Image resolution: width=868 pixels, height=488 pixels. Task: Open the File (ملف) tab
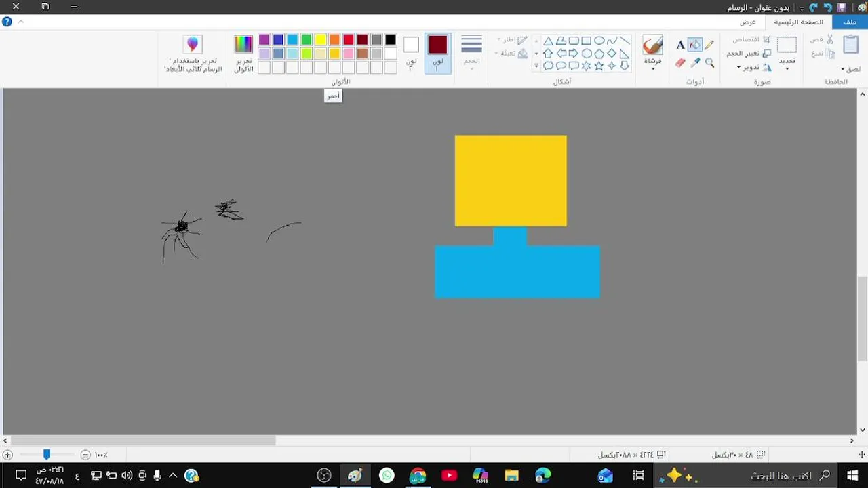pos(850,22)
